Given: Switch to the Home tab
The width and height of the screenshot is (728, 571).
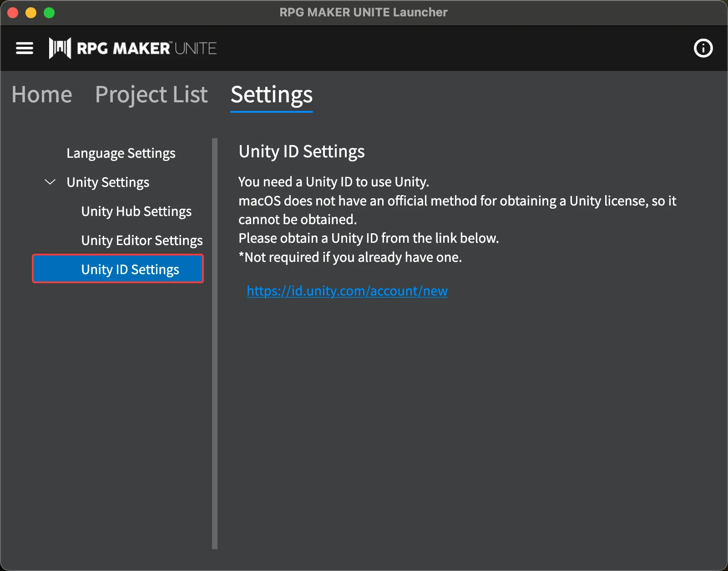Looking at the screenshot, I should (42, 95).
